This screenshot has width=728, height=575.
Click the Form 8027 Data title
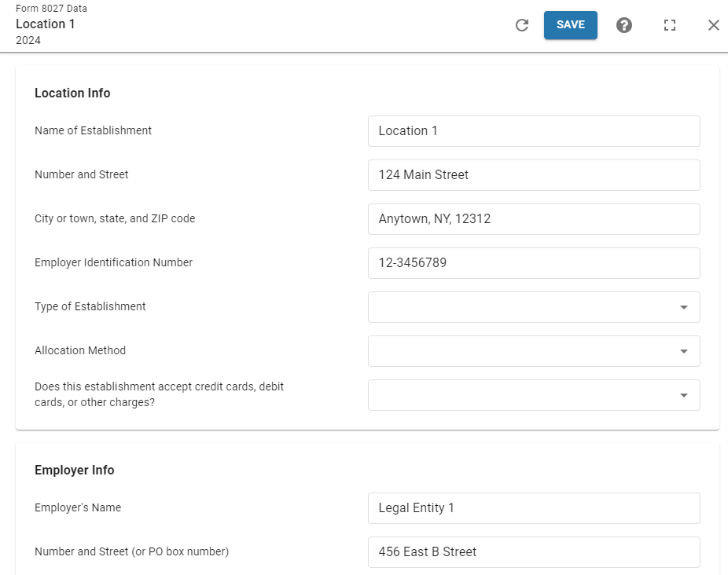point(52,9)
